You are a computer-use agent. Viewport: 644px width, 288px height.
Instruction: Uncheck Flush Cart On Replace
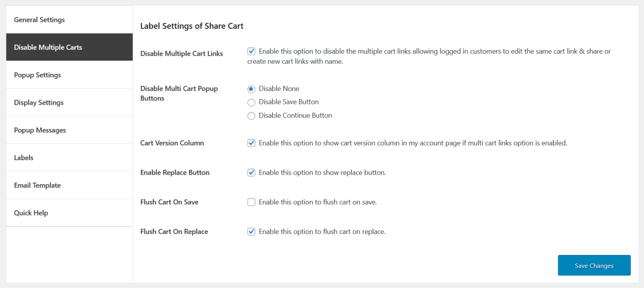click(x=251, y=231)
